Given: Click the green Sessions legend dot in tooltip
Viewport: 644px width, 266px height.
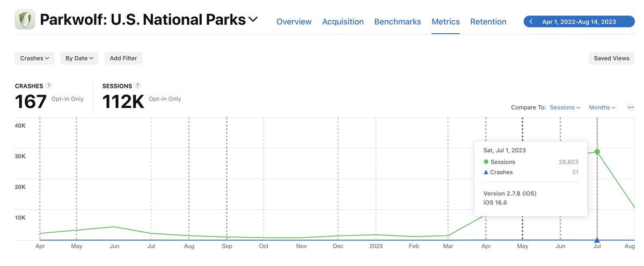Looking at the screenshot, I should [x=486, y=162].
